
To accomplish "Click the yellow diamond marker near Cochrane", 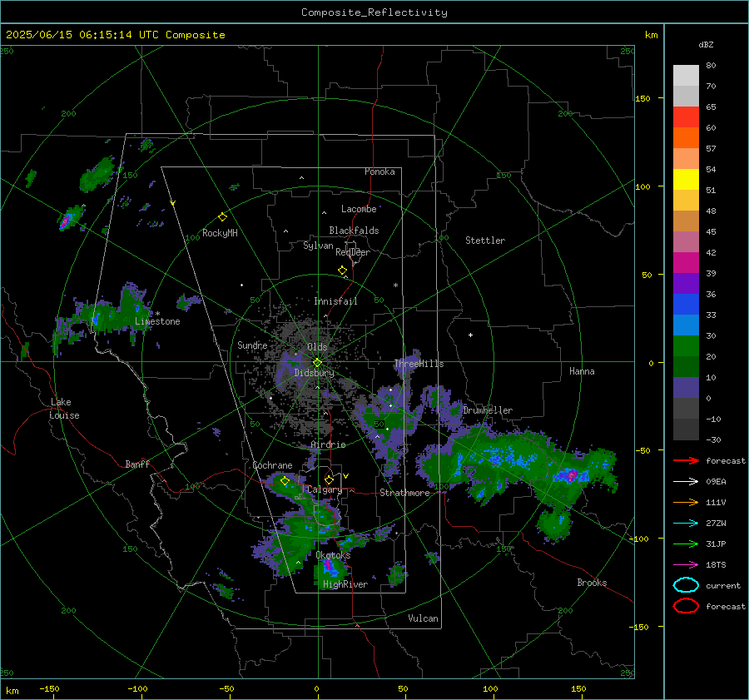I will (x=285, y=481).
